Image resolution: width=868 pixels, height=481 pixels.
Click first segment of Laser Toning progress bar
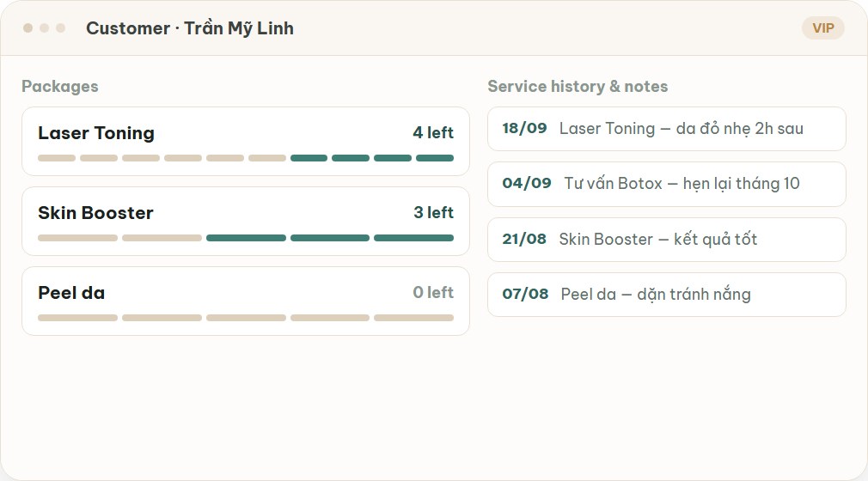click(x=57, y=158)
